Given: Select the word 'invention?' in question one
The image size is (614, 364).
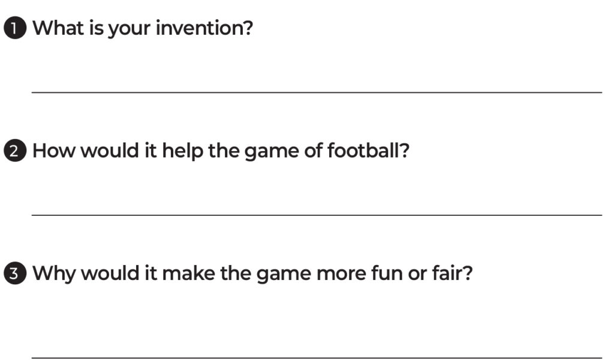Looking at the screenshot, I should [204, 28].
